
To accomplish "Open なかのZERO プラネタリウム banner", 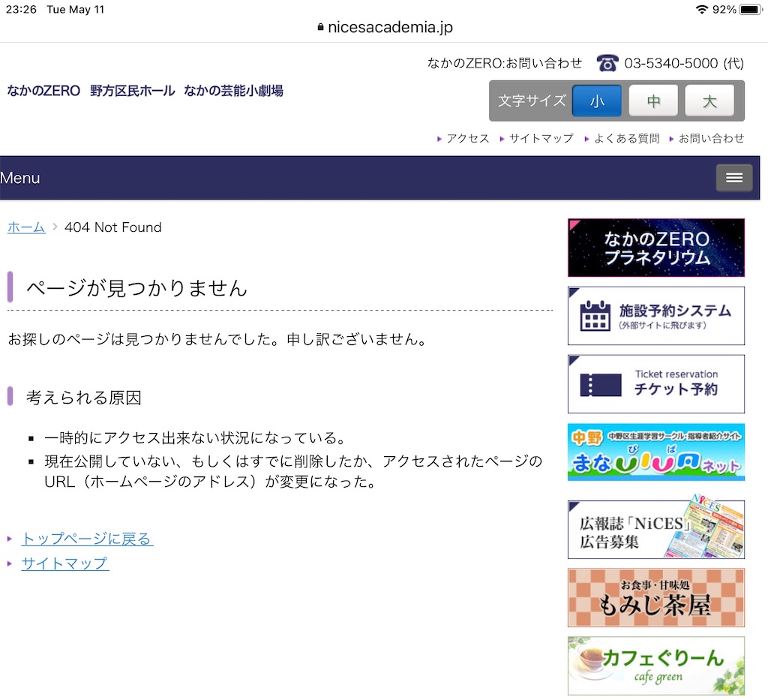I will tap(655, 248).
